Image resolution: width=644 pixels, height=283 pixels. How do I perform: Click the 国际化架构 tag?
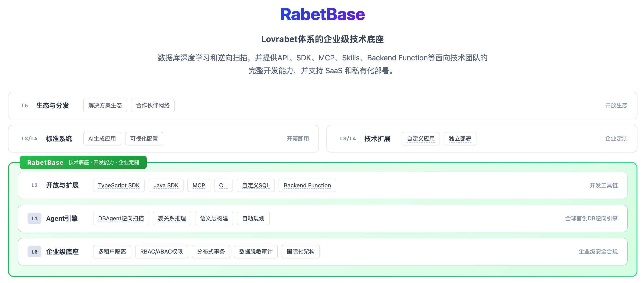(301, 251)
